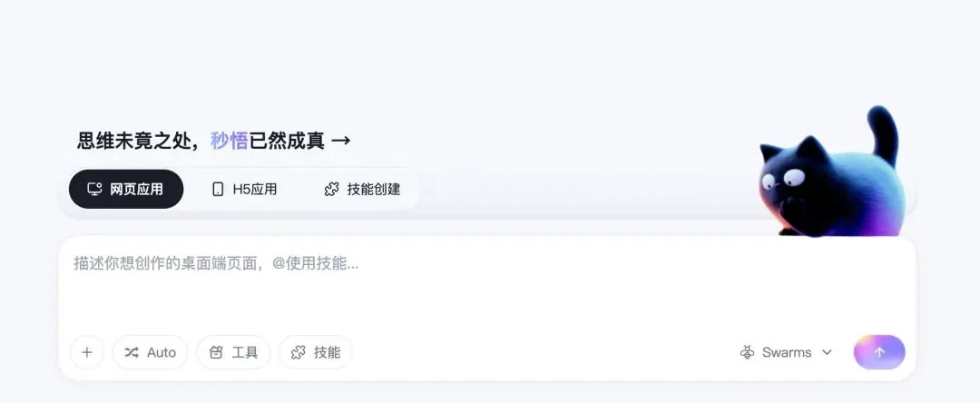Send prompt with gradient up-arrow button
This screenshot has height=403, width=980.
point(879,352)
